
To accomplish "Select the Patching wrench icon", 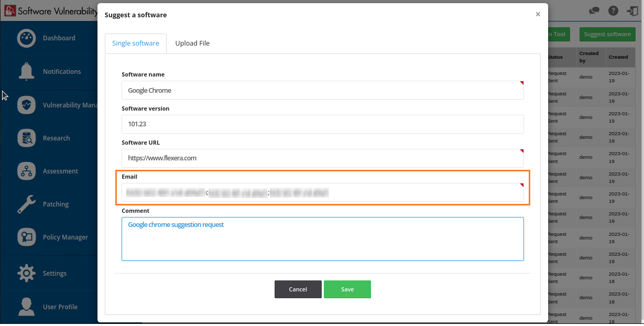I will pyautogui.click(x=26, y=204).
